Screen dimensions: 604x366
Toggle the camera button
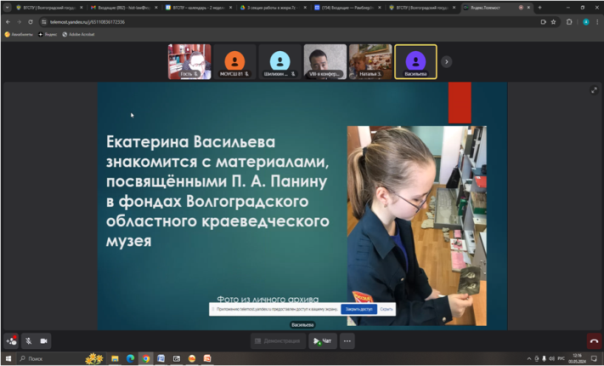(44, 341)
